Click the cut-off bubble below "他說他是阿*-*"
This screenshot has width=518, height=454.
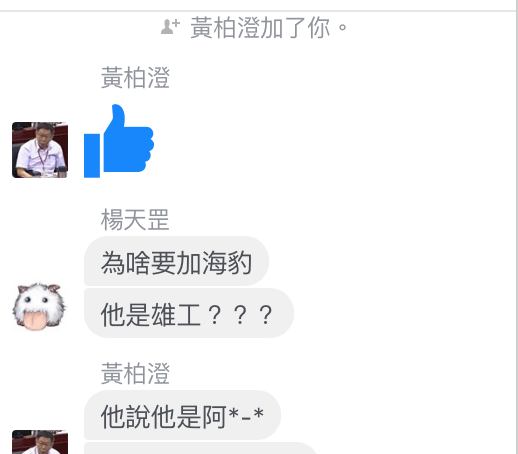200,448
